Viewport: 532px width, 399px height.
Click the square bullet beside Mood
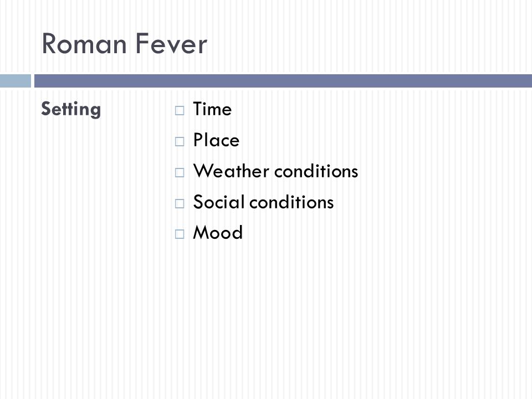(x=180, y=234)
